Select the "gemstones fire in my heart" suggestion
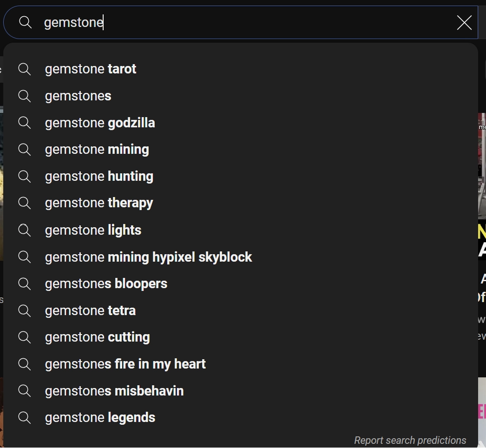Image resolution: width=486 pixels, height=448 pixels. [125, 364]
